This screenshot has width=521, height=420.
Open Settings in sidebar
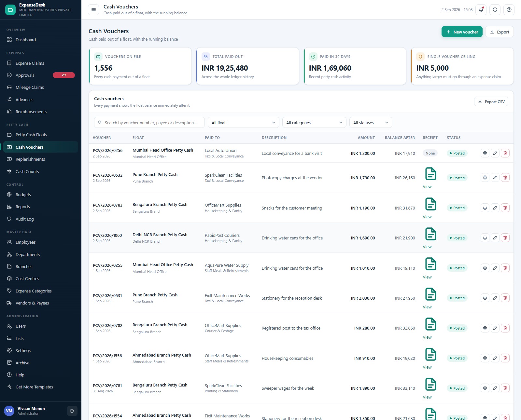41,350
